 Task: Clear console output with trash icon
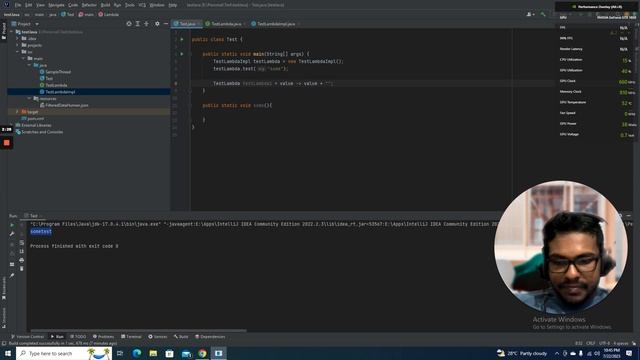click(22, 269)
